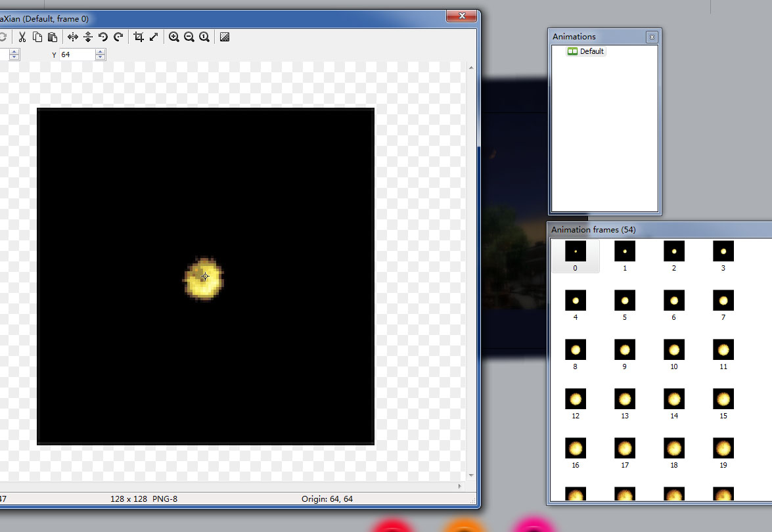Click the Cut scissors icon
This screenshot has width=772, height=532.
click(x=22, y=37)
